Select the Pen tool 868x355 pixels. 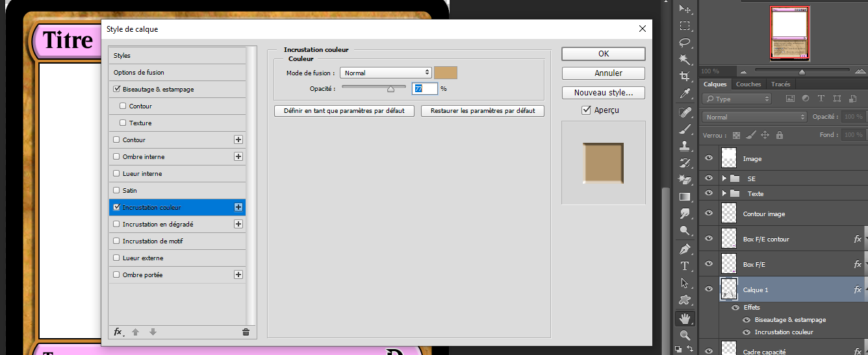pos(685,249)
